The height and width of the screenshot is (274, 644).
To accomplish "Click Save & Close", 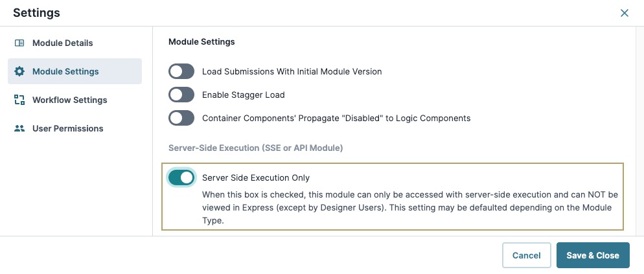I will click(x=593, y=255).
